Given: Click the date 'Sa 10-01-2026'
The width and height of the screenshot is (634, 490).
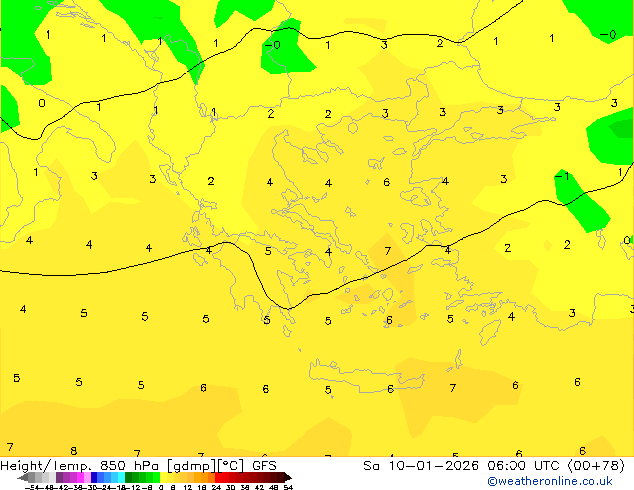Looking at the screenshot, I should pyautogui.click(x=421, y=466).
